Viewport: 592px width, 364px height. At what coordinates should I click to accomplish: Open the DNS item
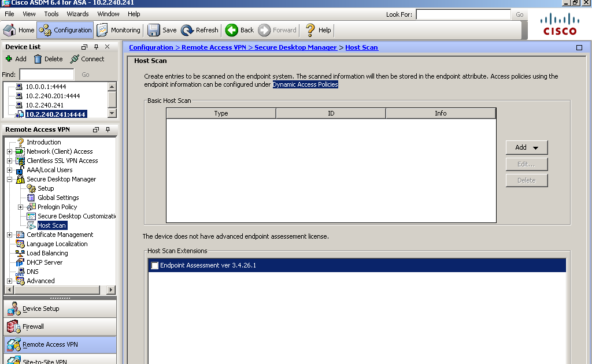[32, 272]
